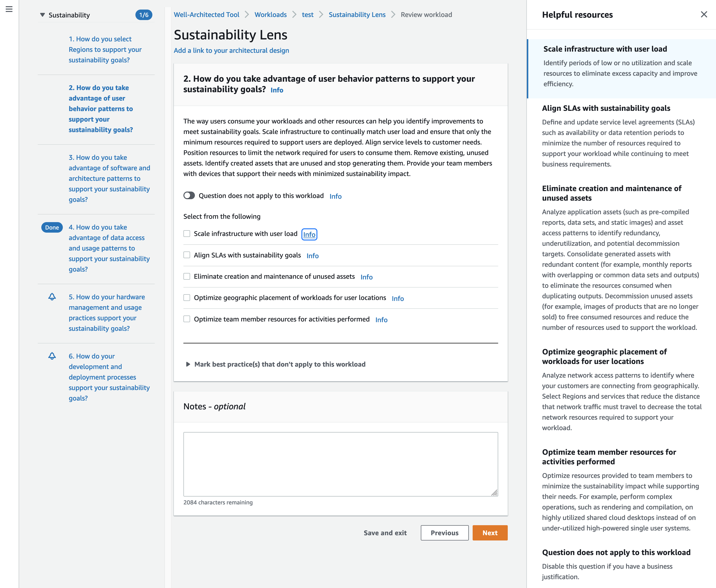
Task: Click Add a link to architectural design
Action: coord(231,50)
